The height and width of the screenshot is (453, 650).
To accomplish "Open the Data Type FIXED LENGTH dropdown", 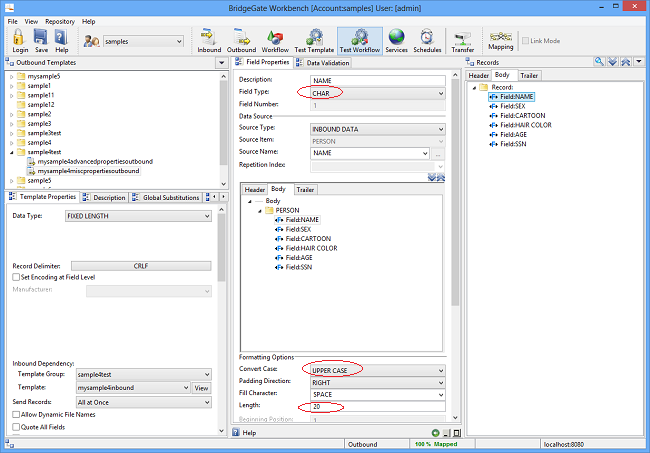I will click(138, 216).
